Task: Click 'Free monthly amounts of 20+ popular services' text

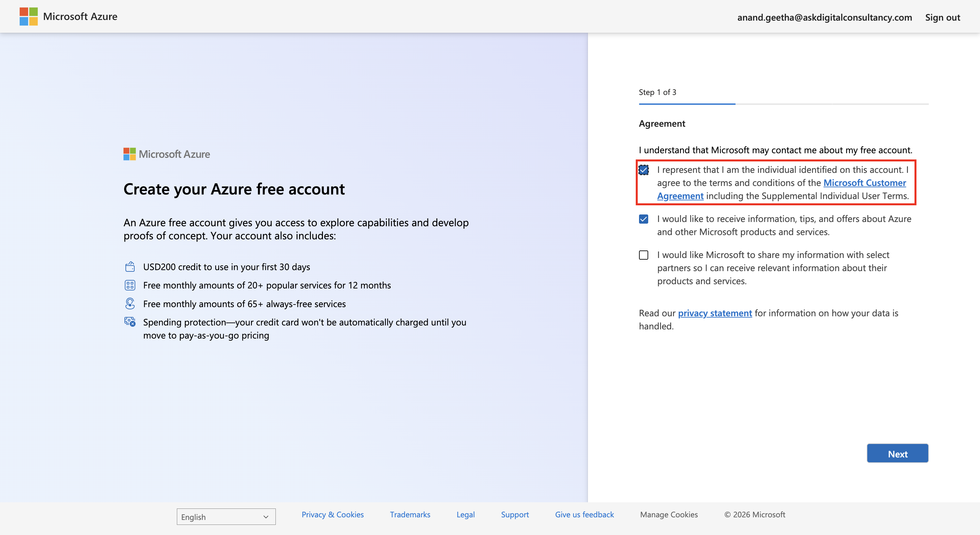Action: [x=267, y=285]
